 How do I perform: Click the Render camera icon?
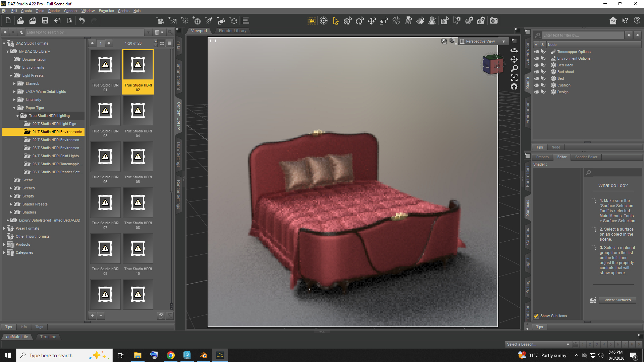click(x=494, y=21)
